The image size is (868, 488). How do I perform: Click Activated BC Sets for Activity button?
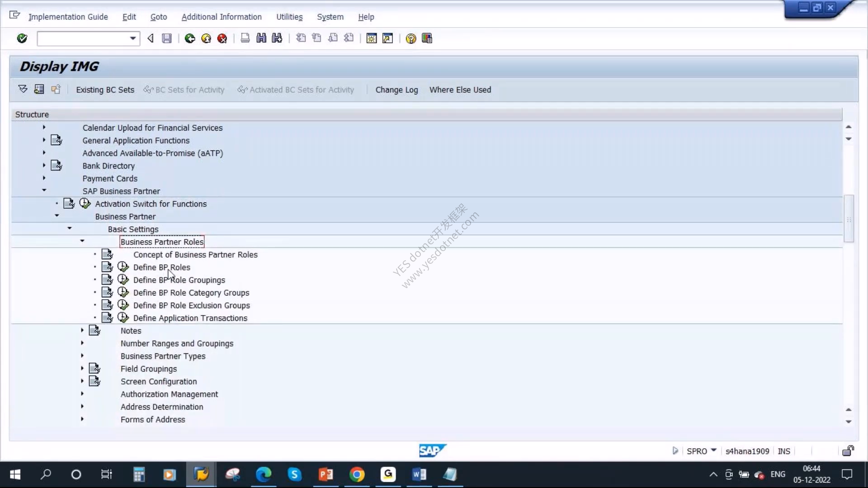click(296, 89)
